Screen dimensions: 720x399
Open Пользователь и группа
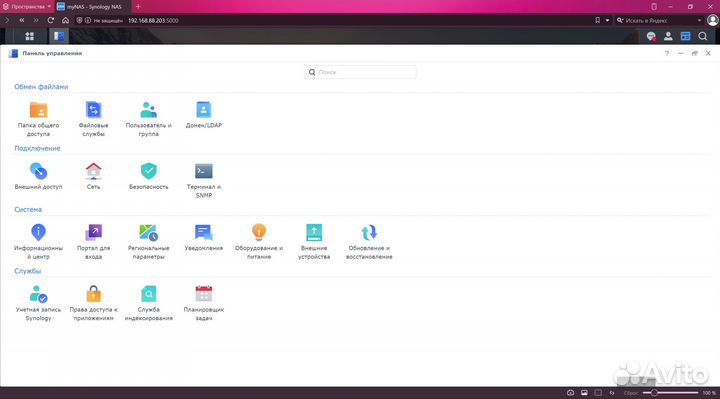coord(148,118)
